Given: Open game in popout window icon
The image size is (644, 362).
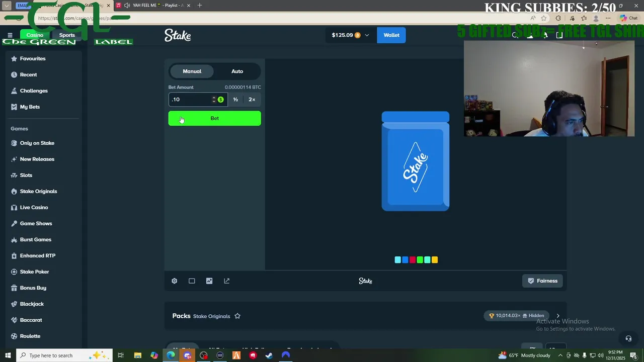Looking at the screenshot, I should pos(226,281).
